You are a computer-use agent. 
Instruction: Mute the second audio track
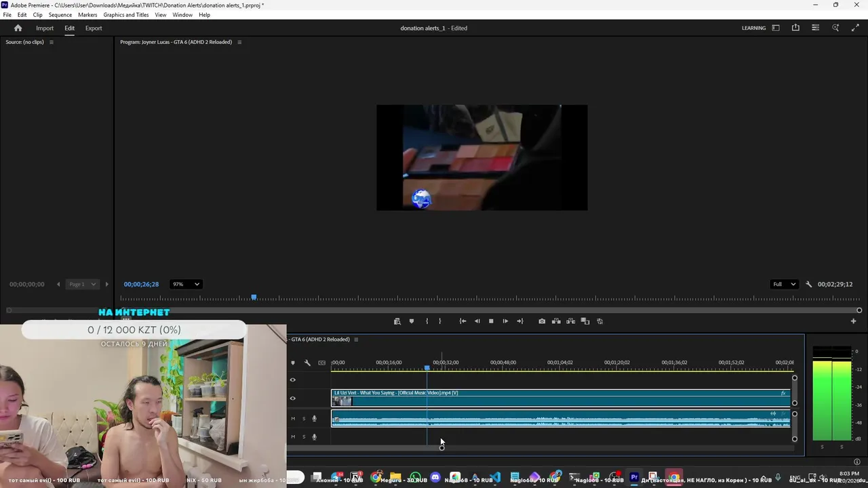[293, 437]
